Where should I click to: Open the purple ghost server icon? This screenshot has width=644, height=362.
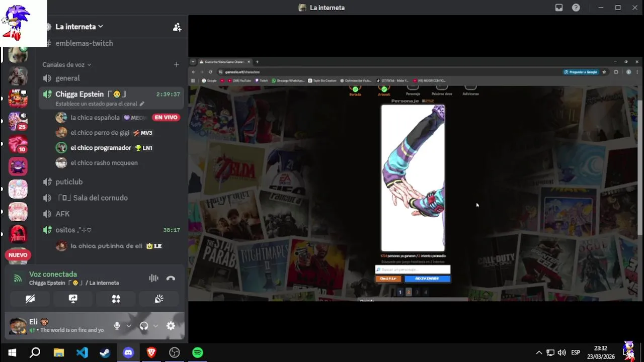click(x=18, y=166)
